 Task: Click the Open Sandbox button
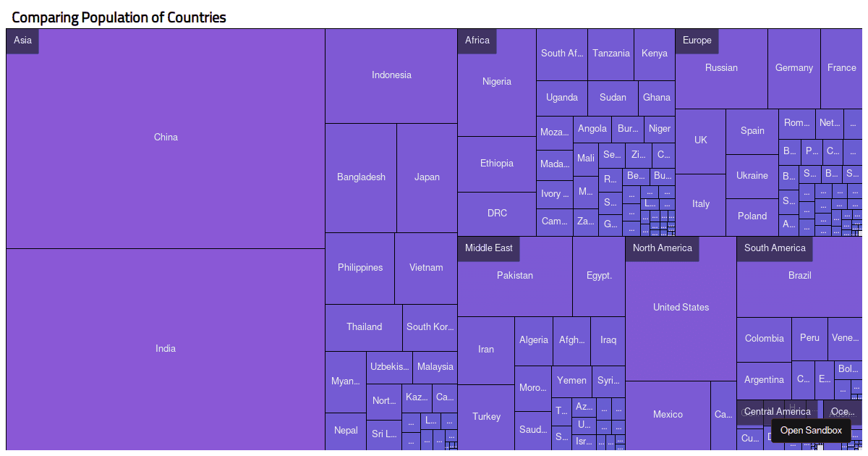[x=811, y=431]
